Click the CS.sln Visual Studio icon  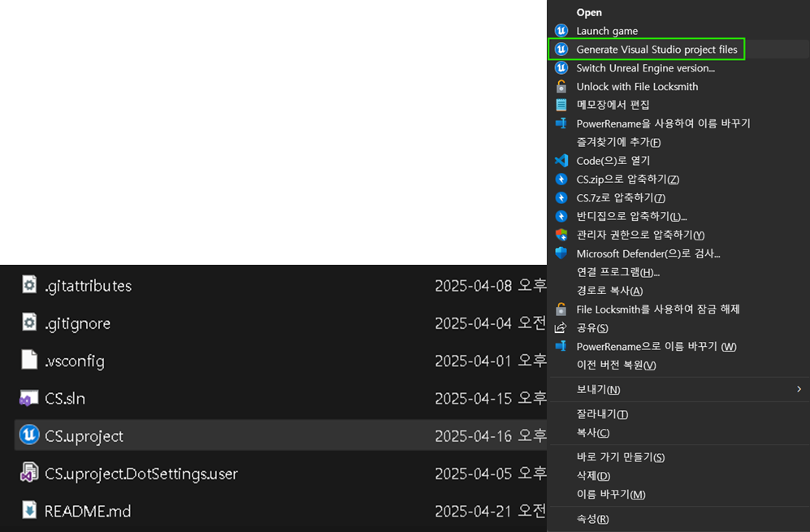pos(29,398)
